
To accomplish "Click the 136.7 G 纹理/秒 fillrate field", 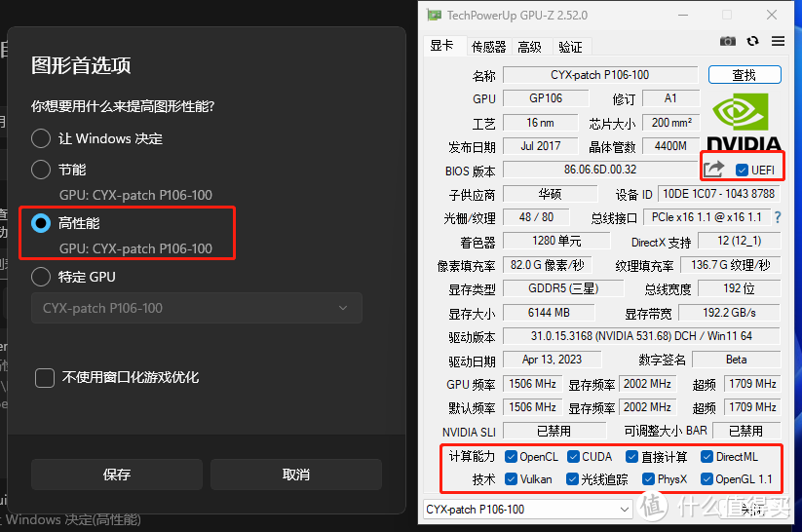I will [x=731, y=265].
